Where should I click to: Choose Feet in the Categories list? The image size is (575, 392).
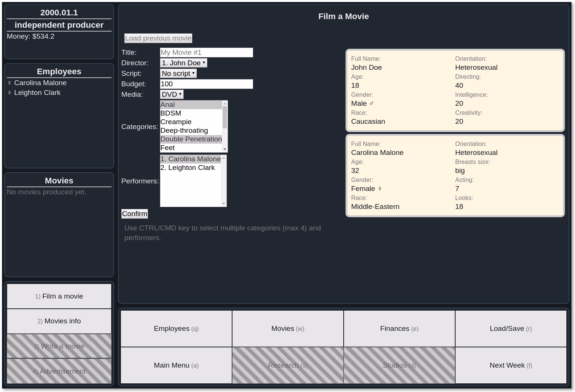click(x=191, y=148)
